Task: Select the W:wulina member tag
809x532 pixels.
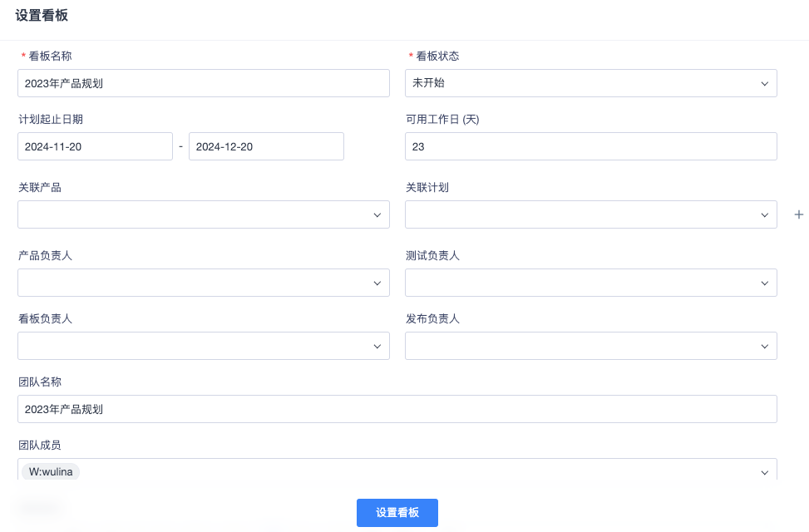Action: point(51,471)
